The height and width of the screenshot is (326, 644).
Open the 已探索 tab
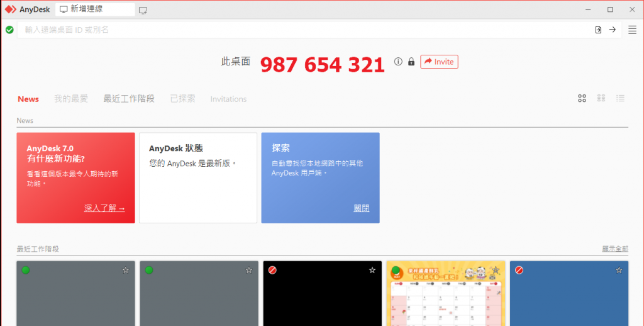pos(183,99)
